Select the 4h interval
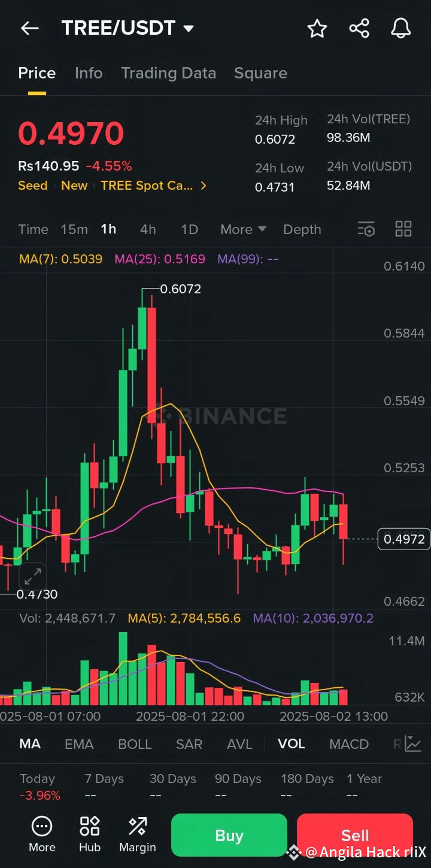Image resolution: width=431 pixels, height=868 pixels. pos(148,229)
